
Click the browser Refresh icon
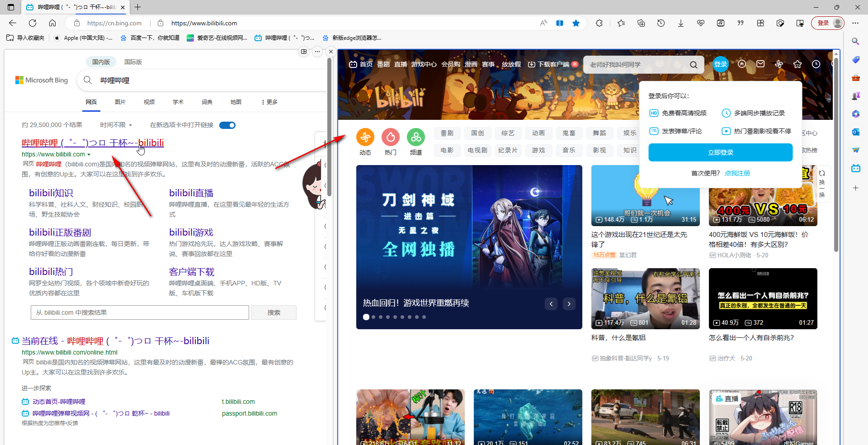[x=33, y=23]
